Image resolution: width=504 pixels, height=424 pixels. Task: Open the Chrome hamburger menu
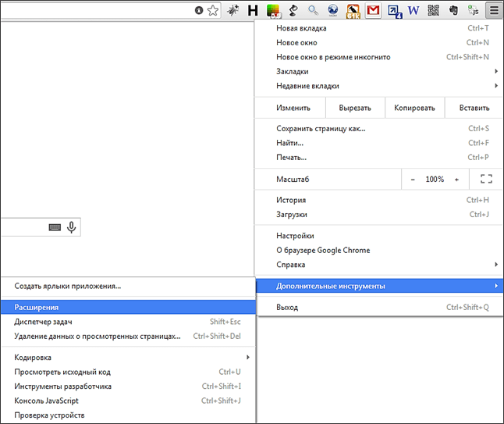click(493, 11)
